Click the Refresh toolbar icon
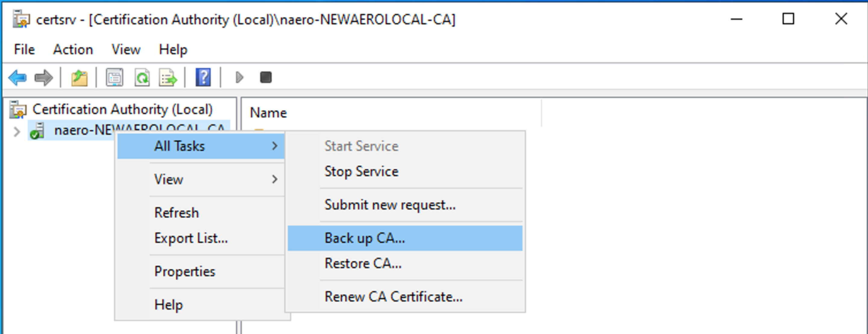Image resolution: width=868 pixels, height=334 pixels. point(142,77)
